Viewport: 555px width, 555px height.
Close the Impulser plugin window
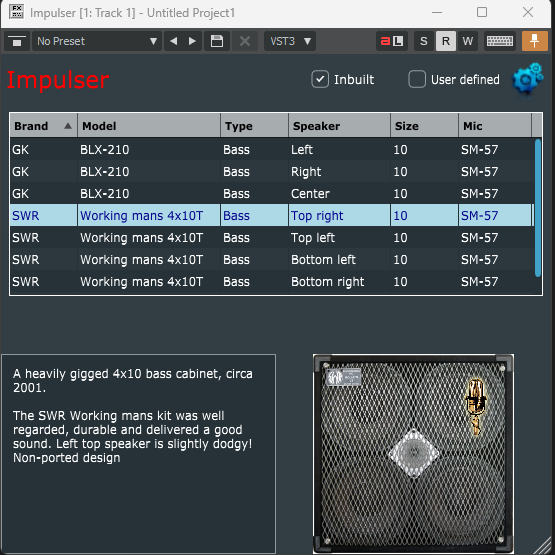[528, 12]
